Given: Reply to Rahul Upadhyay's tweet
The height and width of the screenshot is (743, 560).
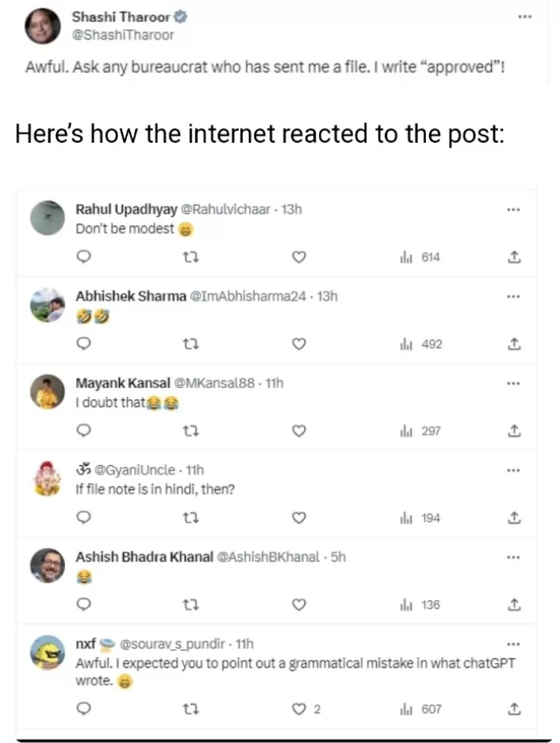Looking at the screenshot, I should coord(82,257).
